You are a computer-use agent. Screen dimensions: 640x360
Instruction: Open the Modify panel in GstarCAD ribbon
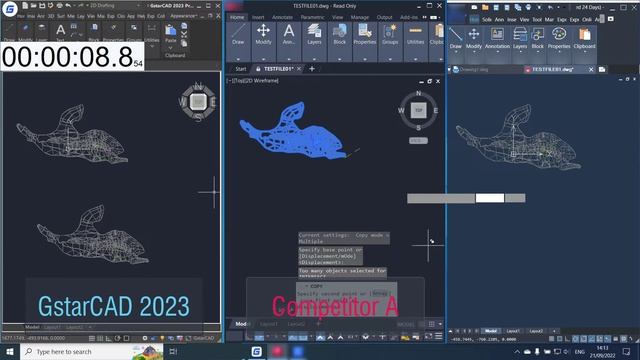[25, 32]
